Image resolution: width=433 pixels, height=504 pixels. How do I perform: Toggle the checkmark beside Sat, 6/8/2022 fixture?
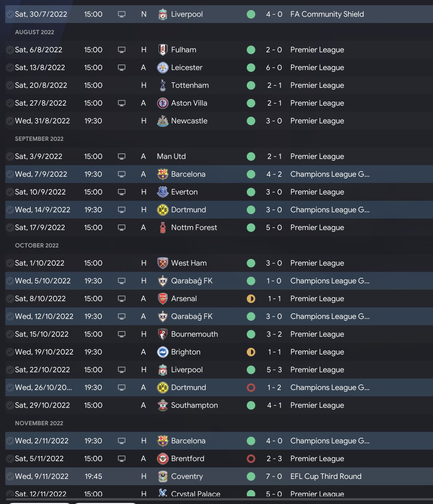point(10,50)
